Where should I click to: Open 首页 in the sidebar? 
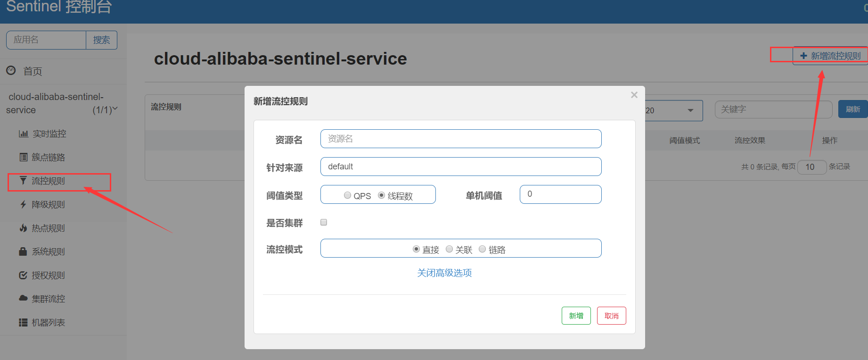pyautogui.click(x=33, y=71)
